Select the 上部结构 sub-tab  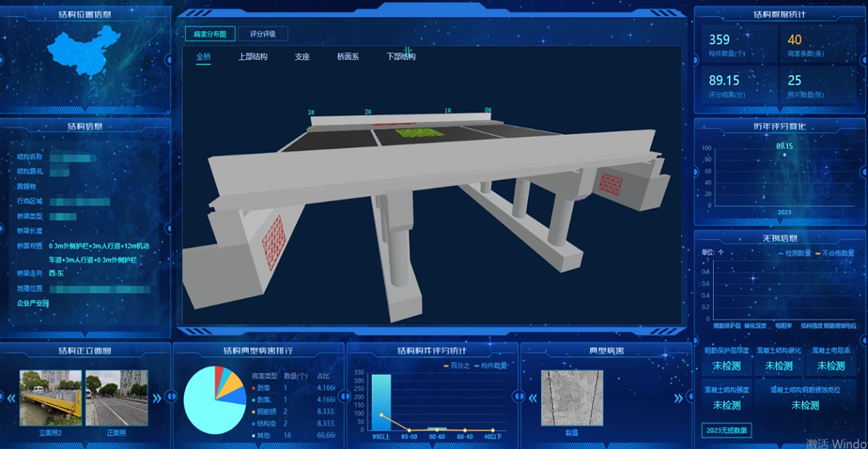[252, 56]
